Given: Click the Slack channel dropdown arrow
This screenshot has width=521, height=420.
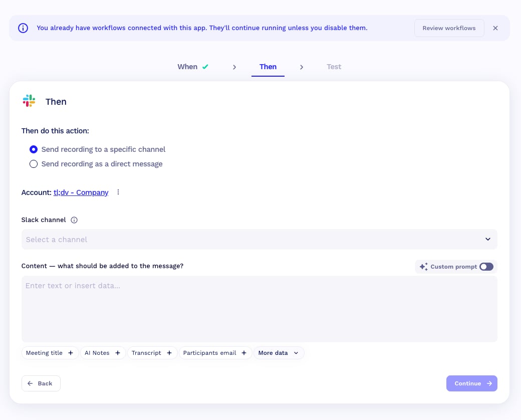Looking at the screenshot, I should [x=487, y=240].
